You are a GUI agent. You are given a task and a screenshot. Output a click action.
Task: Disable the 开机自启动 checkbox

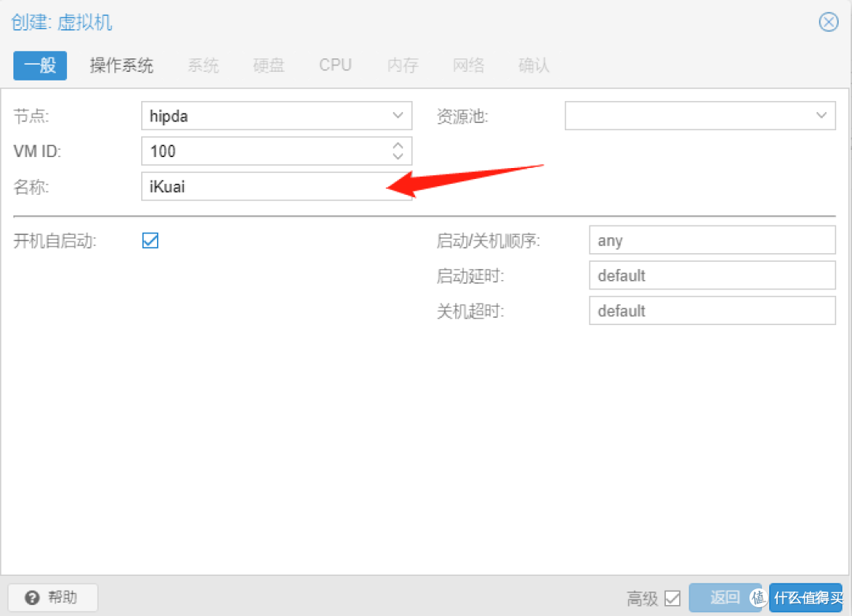click(150, 241)
